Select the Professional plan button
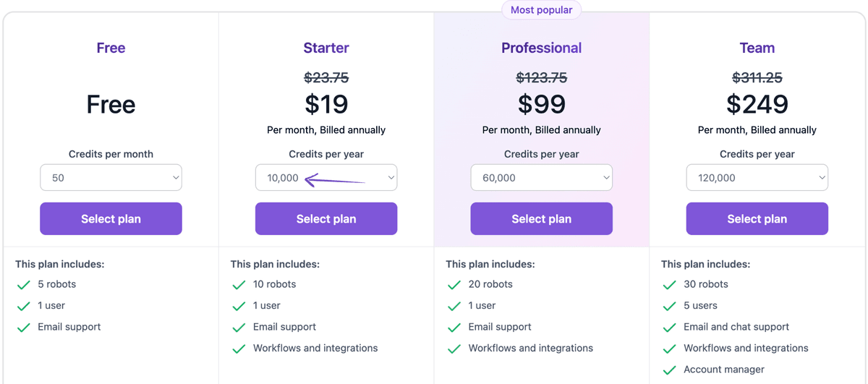The image size is (868, 384). coord(541,219)
